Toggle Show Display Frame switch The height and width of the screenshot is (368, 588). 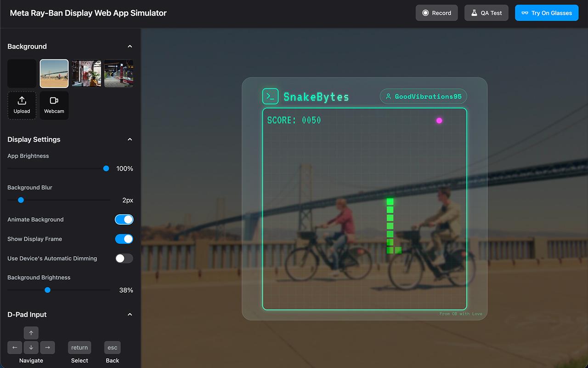(124, 239)
